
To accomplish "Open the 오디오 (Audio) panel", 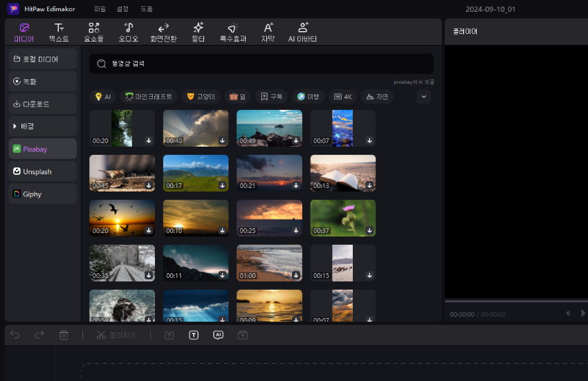I will [x=129, y=32].
